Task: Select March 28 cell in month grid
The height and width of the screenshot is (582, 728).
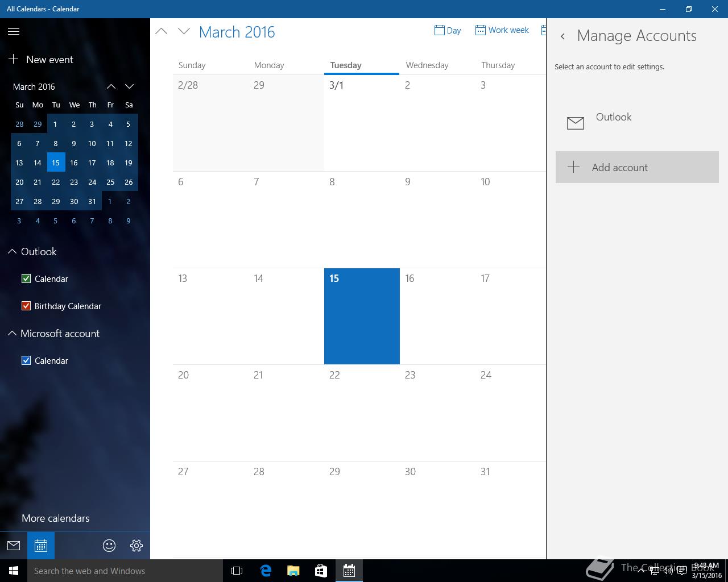Action: [286, 509]
